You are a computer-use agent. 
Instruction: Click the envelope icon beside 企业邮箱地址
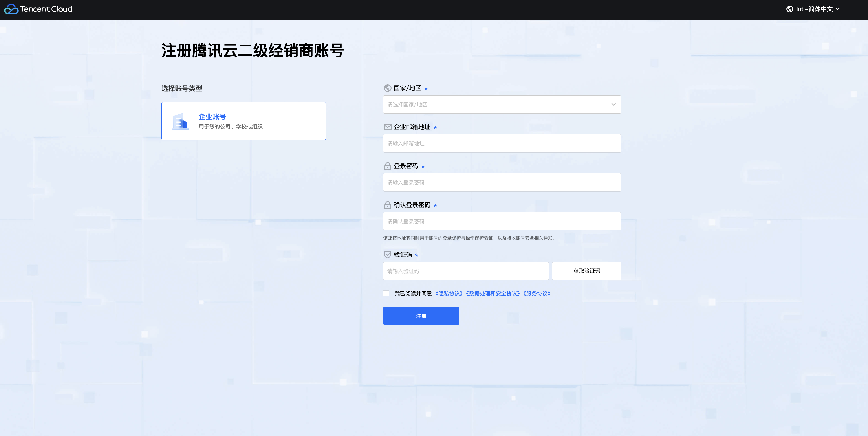[x=387, y=127]
